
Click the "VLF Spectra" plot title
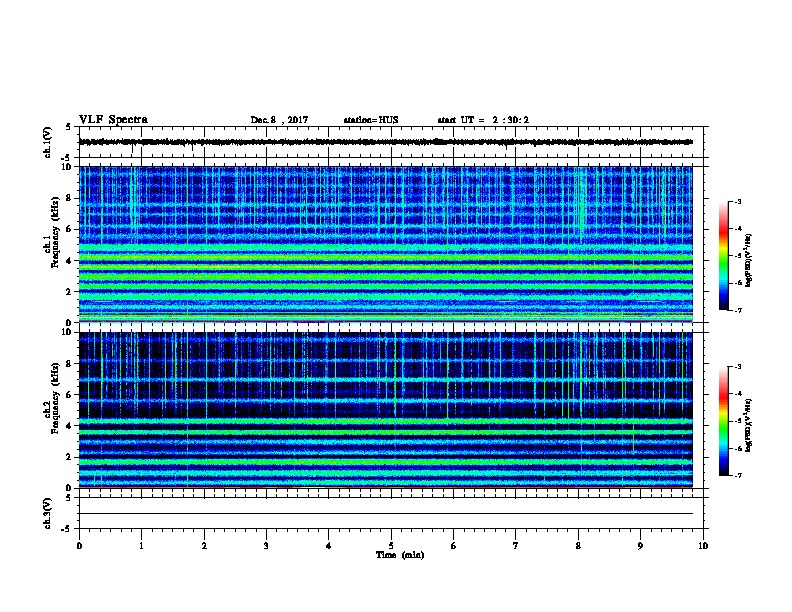pyautogui.click(x=113, y=120)
